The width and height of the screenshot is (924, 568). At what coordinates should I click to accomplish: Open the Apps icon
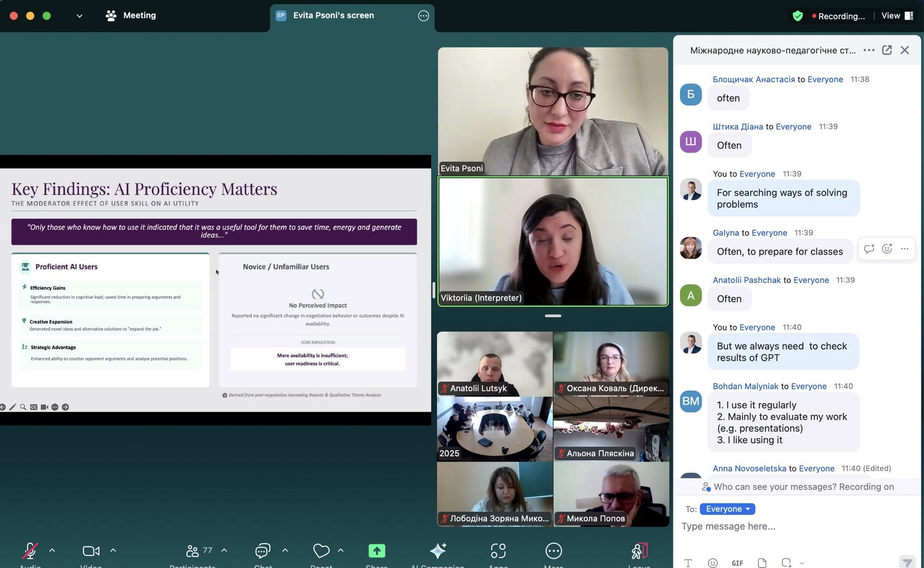[498, 551]
